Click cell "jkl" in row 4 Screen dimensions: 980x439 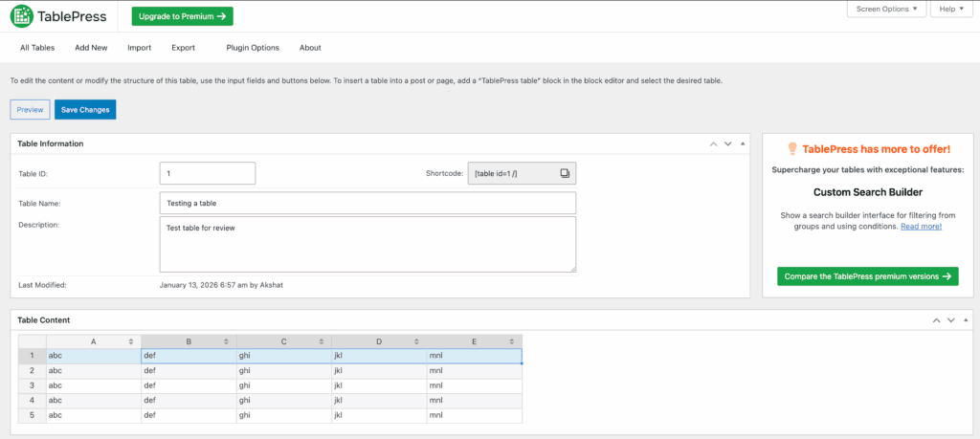[379, 401]
